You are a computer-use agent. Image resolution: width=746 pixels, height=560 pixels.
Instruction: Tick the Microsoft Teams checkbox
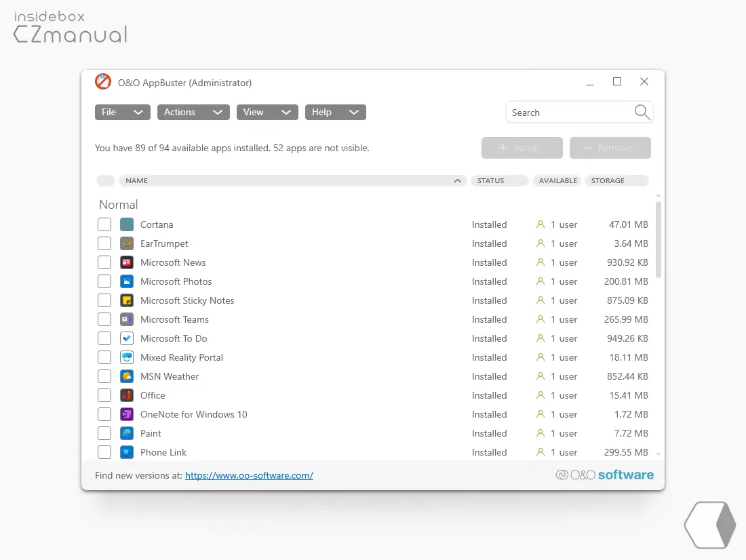click(104, 319)
